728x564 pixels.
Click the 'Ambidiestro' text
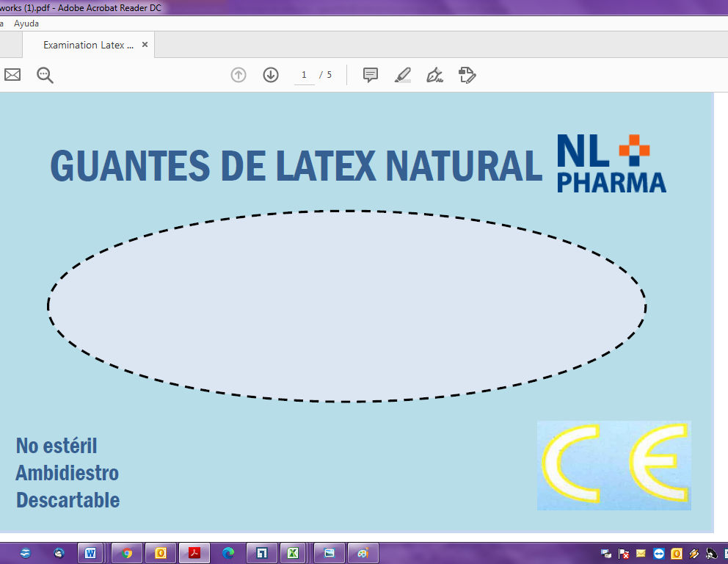68,473
